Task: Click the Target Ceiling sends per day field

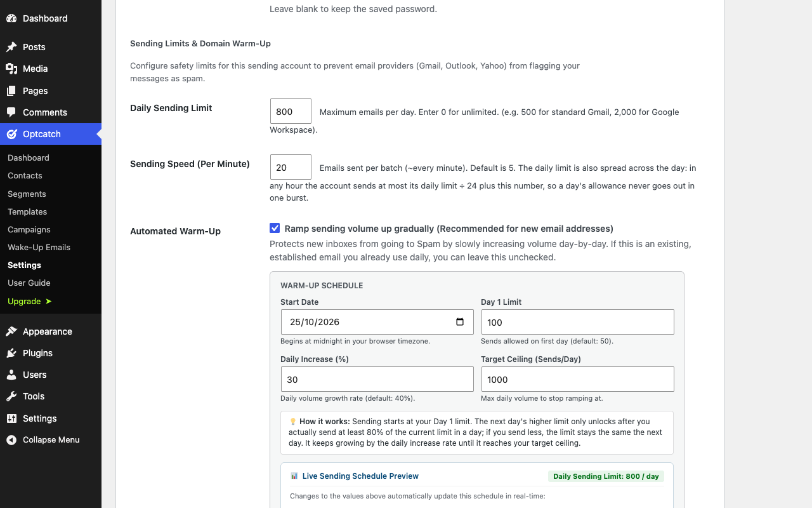Action: (578, 379)
